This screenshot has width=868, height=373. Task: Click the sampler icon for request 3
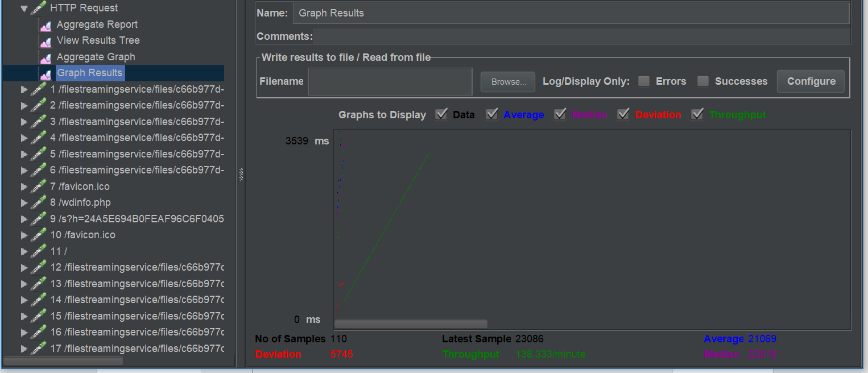[x=39, y=122]
